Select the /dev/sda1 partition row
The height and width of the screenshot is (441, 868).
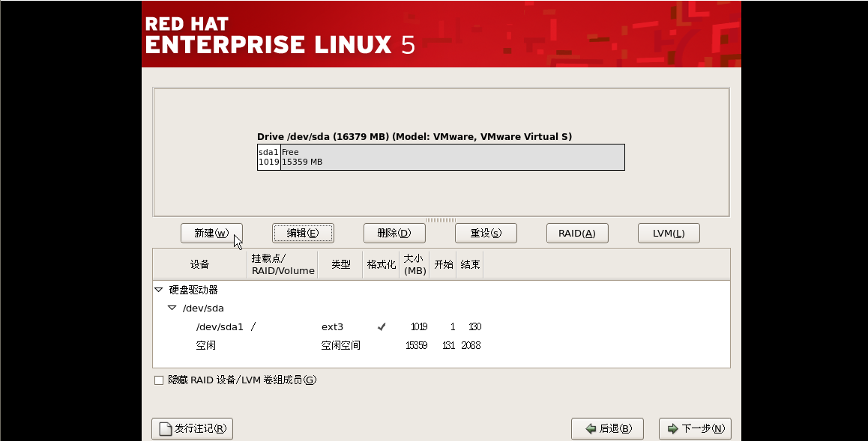[220, 326]
